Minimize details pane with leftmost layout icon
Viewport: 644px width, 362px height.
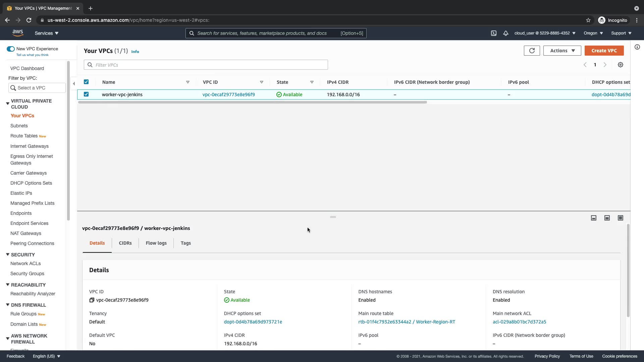[x=593, y=218]
